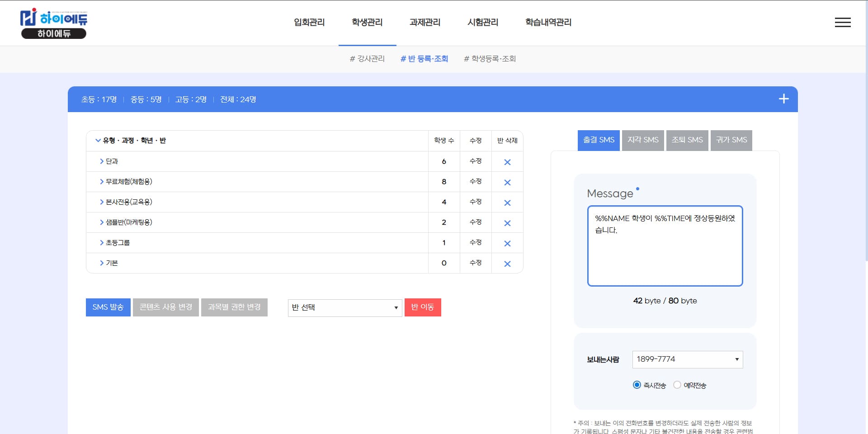Remove 샘플반(마케팅용) using the X icon
868x434 pixels.
(x=507, y=223)
